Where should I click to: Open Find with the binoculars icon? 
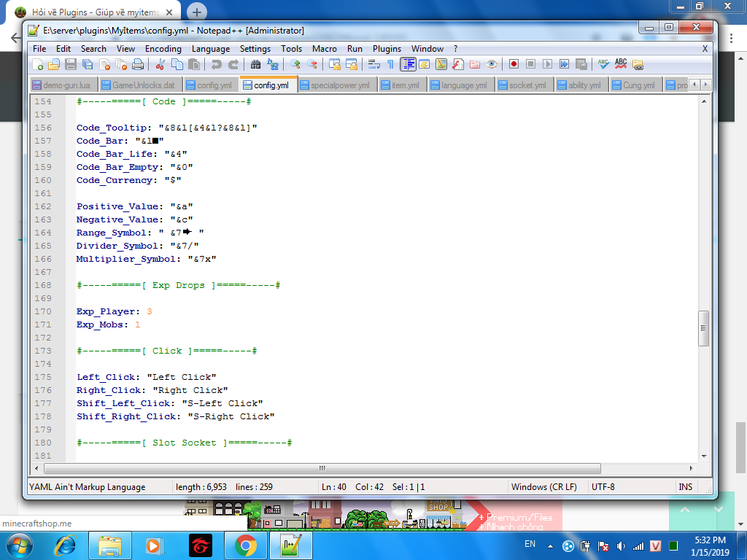[x=256, y=64]
